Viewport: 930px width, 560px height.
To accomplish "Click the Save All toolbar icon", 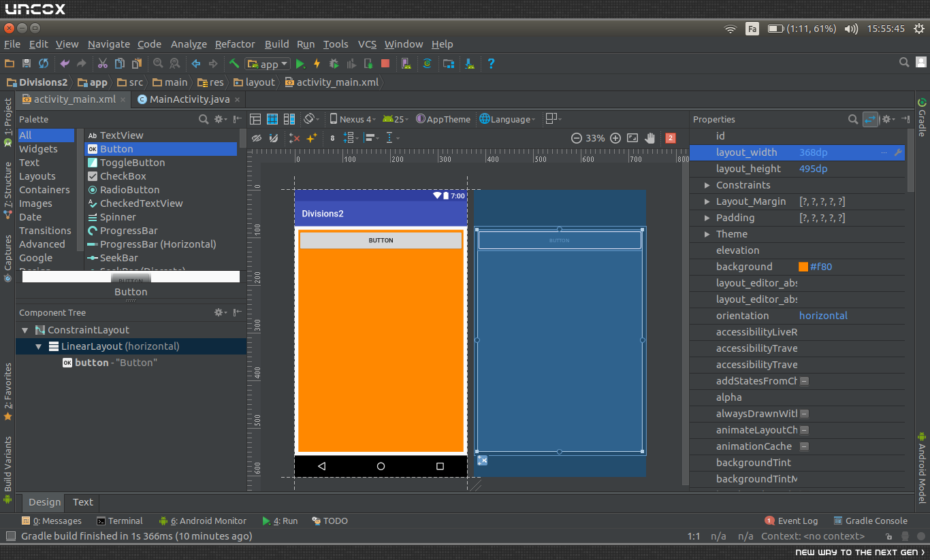I will [27, 63].
